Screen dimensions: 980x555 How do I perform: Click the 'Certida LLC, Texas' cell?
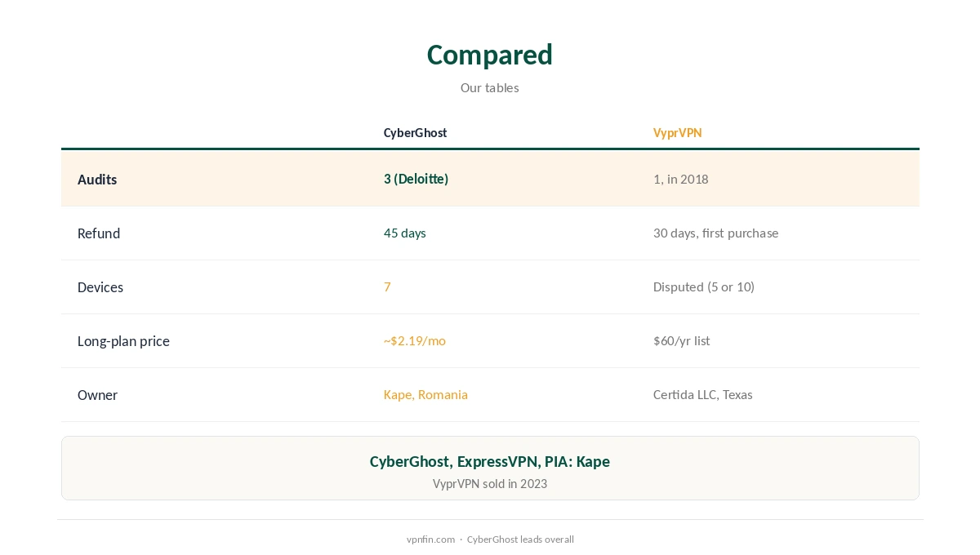tap(702, 395)
